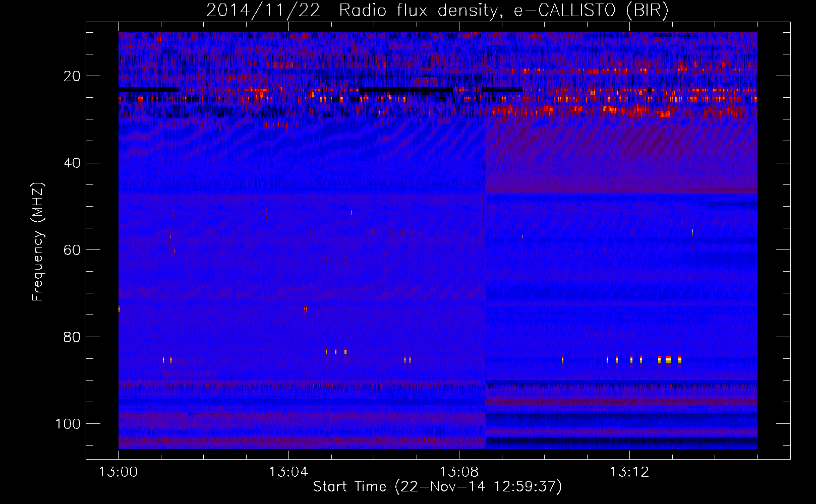This screenshot has height=504, width=816.
Task: Click the 13:00 time tick label
Action: (x=118, y=472)
